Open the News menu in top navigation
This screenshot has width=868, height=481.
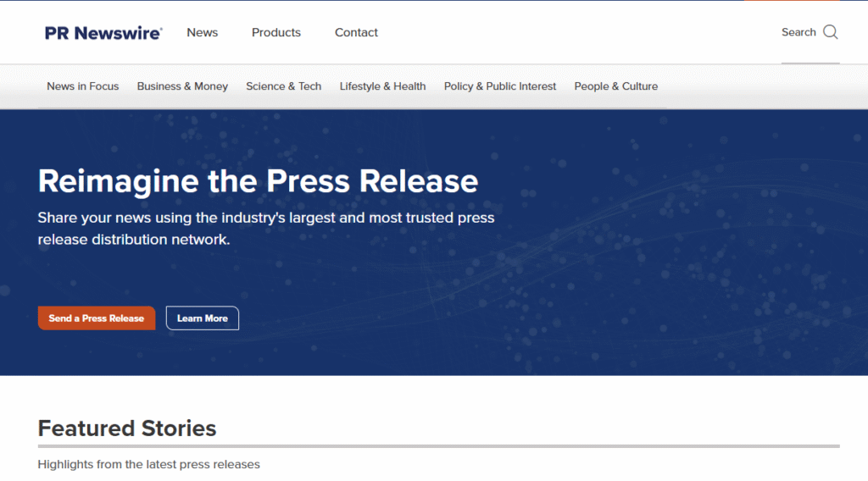(203, 32)
